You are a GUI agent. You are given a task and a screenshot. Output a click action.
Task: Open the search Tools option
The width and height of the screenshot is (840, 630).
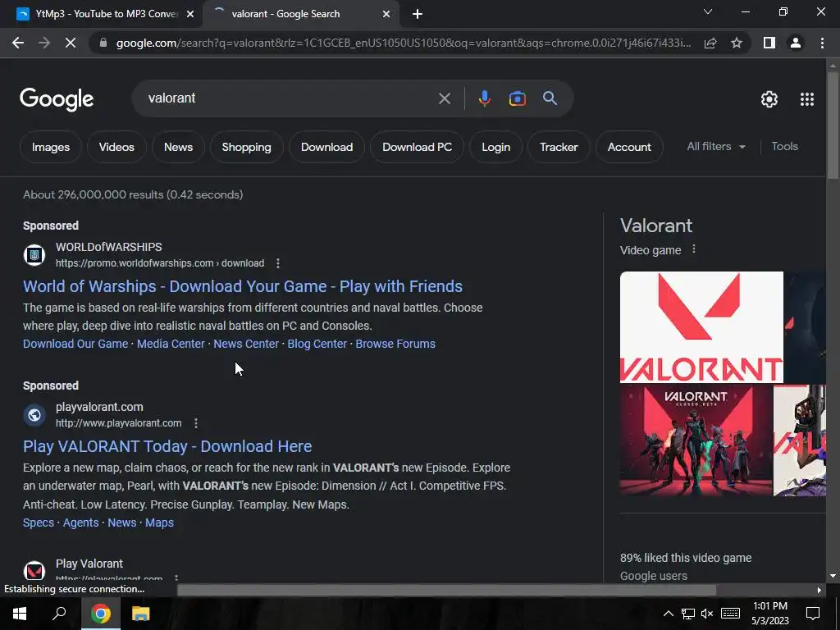click(784, 146)
